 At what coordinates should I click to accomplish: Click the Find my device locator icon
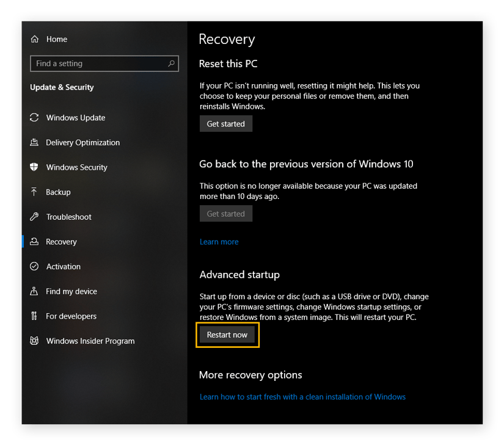[34, 291]
